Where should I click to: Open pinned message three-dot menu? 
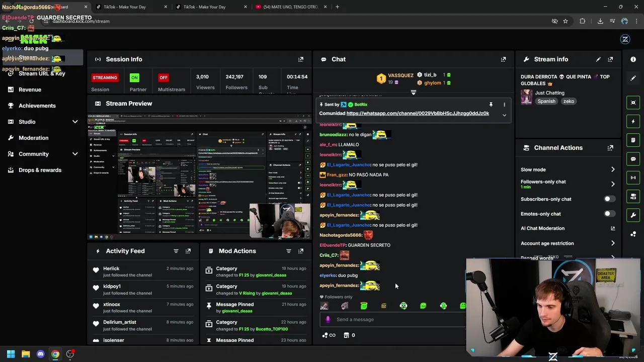click(504, 105)
